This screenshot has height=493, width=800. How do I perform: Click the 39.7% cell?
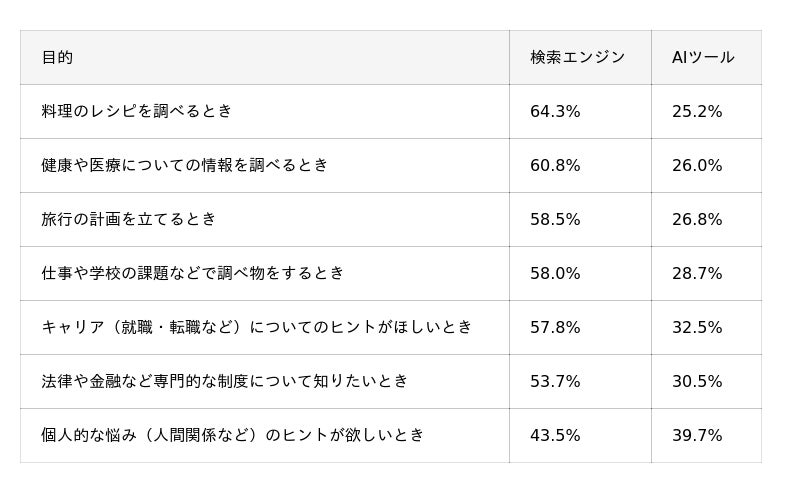(x=697, y=436)
